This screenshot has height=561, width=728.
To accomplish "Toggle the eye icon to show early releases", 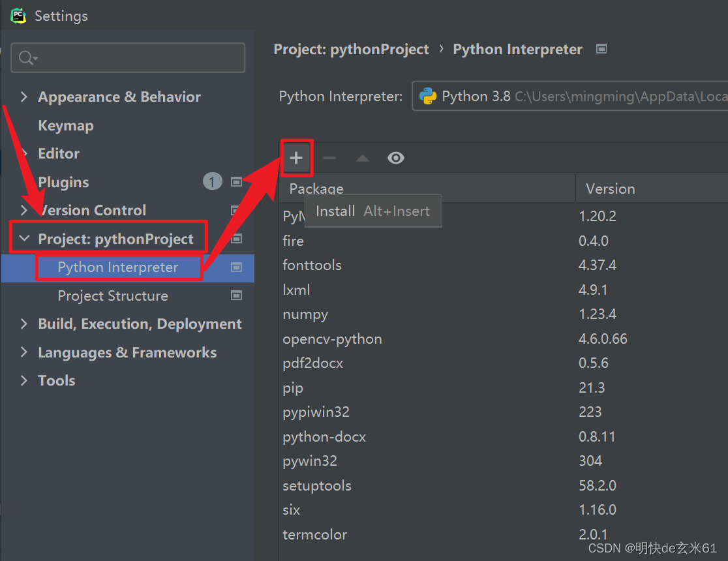I will [396, 157].
